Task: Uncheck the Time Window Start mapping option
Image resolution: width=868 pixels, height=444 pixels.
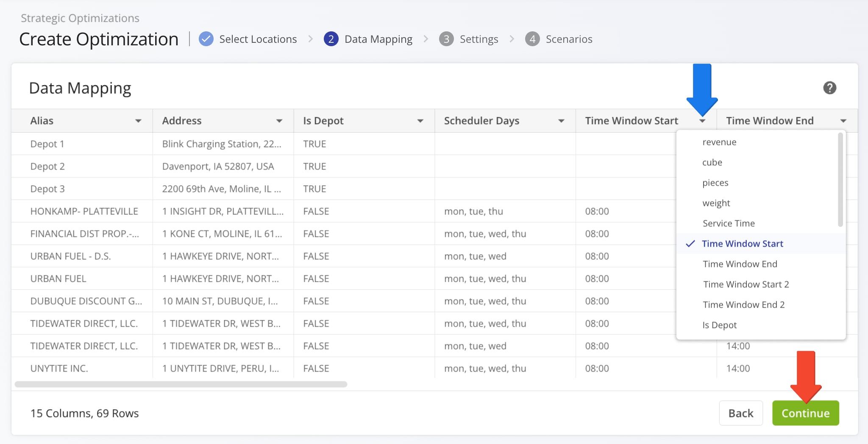Action: pyautogui.click(x=742, y=244)
